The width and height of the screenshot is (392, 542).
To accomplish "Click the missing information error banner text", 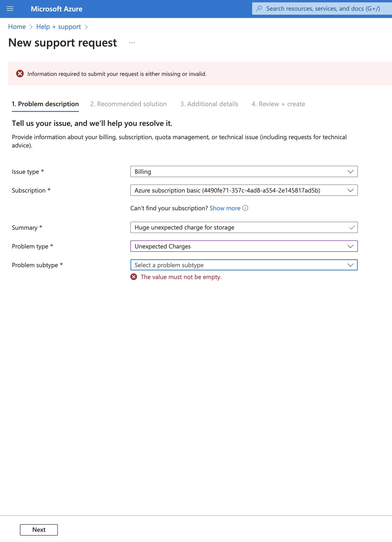I will [x=117, y=74].
